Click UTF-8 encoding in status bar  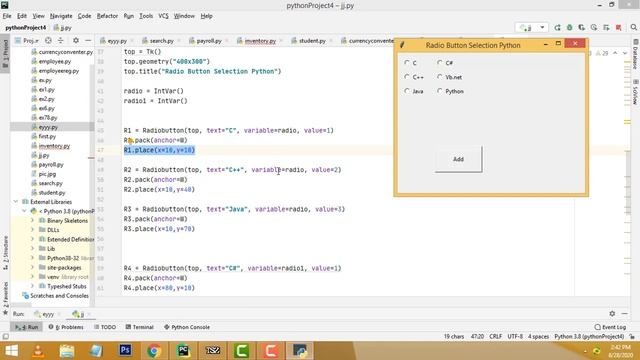click(515, 337)
